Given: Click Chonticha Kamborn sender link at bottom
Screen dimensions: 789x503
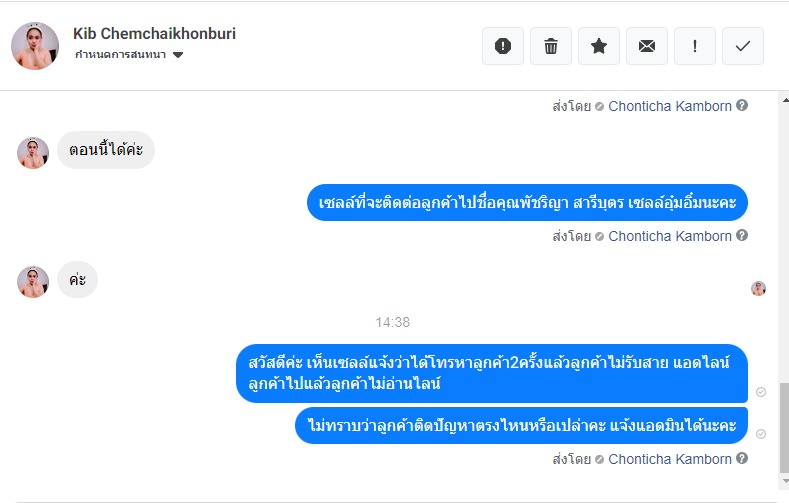Looking at the screenshot, I should (669, 459).
